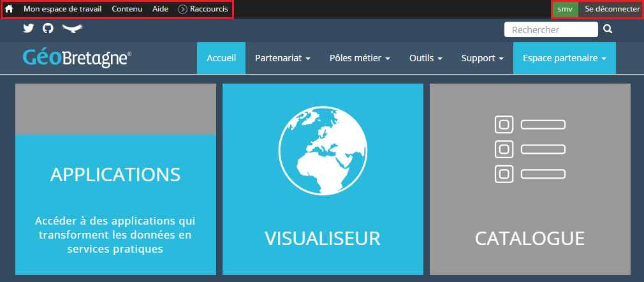
Task: Open the APPLICATIONS tile heading
Action: pos(115,175)
